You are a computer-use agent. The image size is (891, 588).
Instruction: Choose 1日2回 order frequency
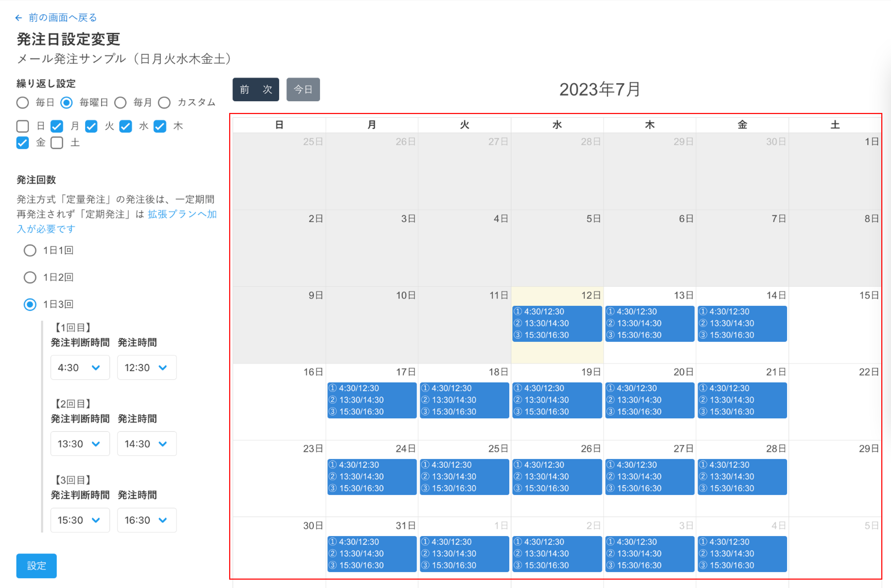30,277
